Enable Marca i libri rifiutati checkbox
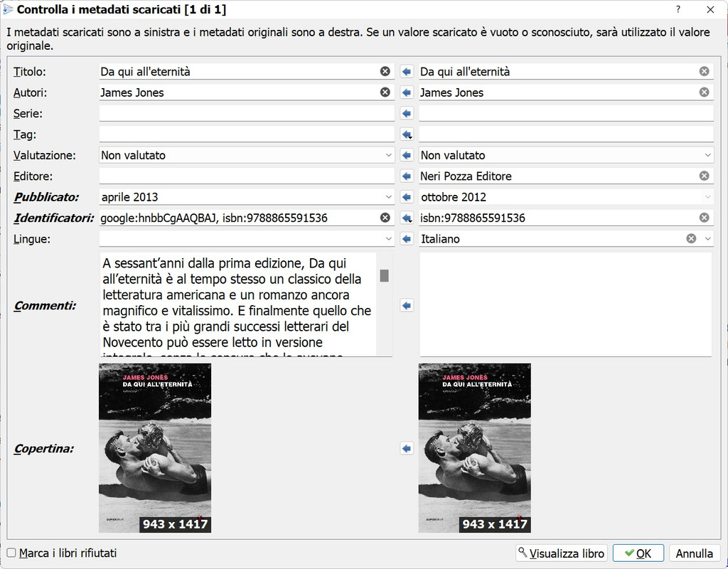Viewport: 728px width, 569px height. pyautogui.click(x=11, y=553)
